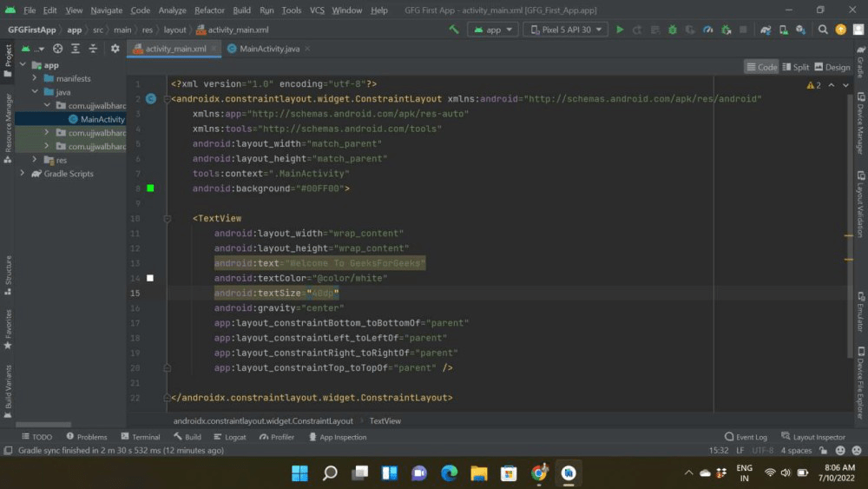Open Microsoft Edge from the taskbar
868x489 pixels.
pos(449,473)
